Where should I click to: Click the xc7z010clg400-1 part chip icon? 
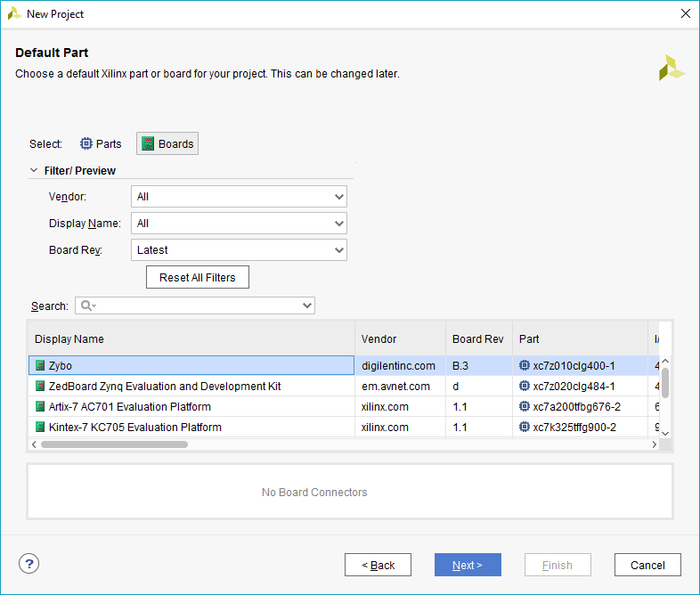point(525,365)
